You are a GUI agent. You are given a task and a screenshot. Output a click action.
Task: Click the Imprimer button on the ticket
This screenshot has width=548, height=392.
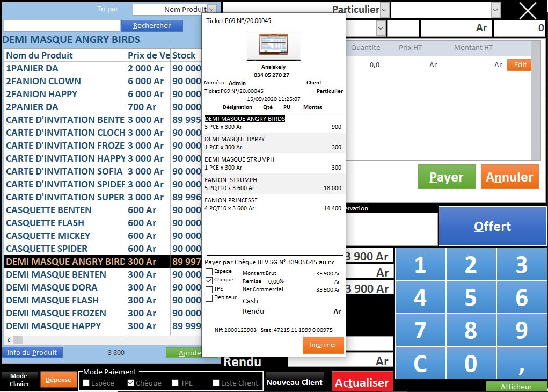(323, 345)
